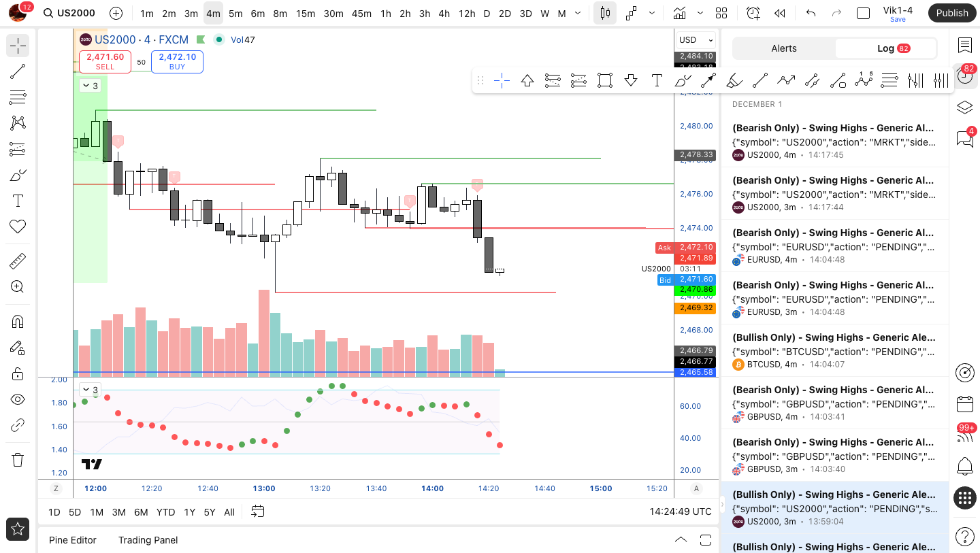
Task: Open the object tree layers icon
Action: [964, 107]
